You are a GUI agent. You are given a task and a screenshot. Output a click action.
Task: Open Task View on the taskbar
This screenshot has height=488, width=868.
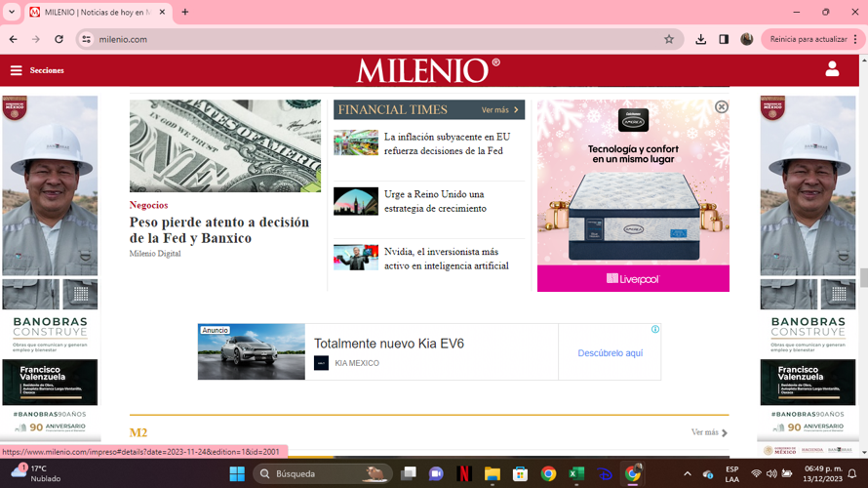point(409,473)
